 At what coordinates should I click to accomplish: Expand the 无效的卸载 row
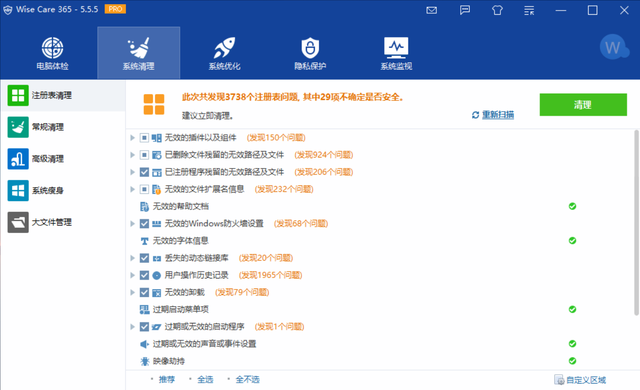pos(132,292)
